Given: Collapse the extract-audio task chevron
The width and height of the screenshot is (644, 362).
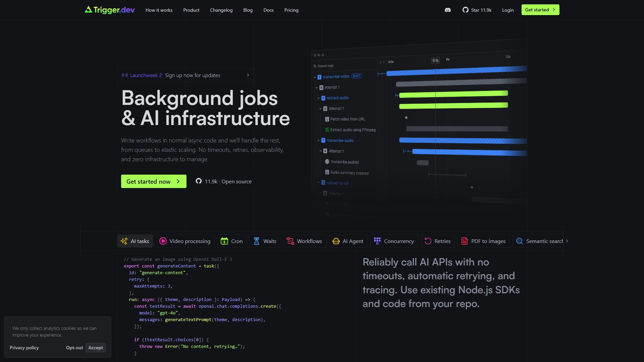Looking at the screenshot, I should point(319,98).
